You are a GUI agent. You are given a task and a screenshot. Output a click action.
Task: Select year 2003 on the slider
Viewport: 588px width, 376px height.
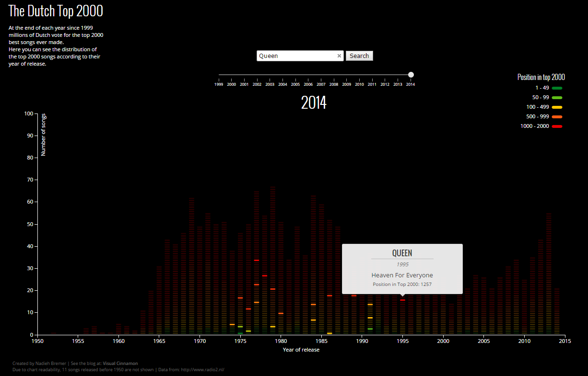pyautogui.click(x=270, y=84)
